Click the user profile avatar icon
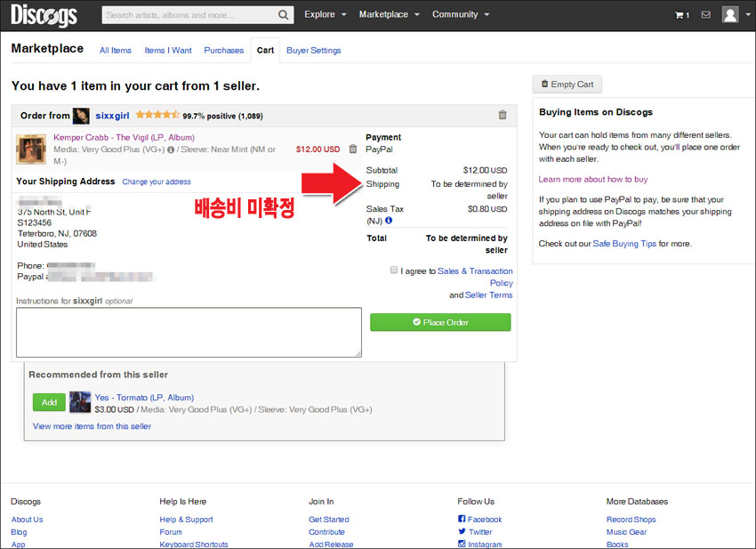Viewport: 756px width, 549px height. click(730, 14)
